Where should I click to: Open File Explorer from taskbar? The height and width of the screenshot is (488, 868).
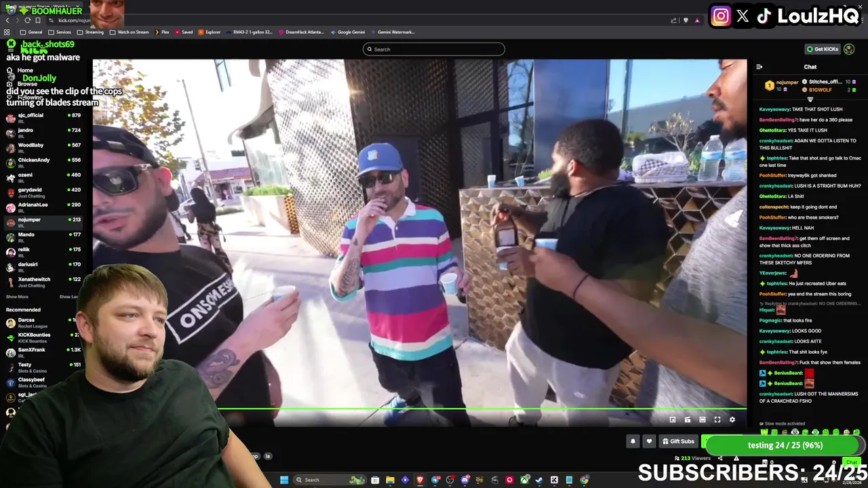[390, 480]
